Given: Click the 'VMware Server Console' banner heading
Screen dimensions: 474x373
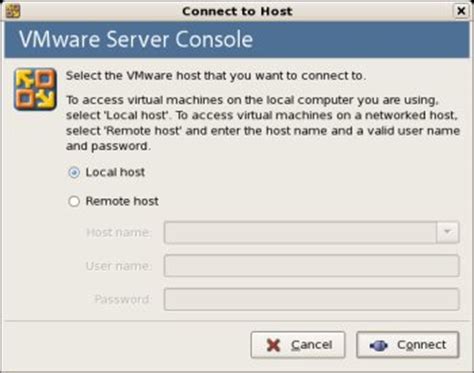Looking at the screenshot, I should click(136, 39).
